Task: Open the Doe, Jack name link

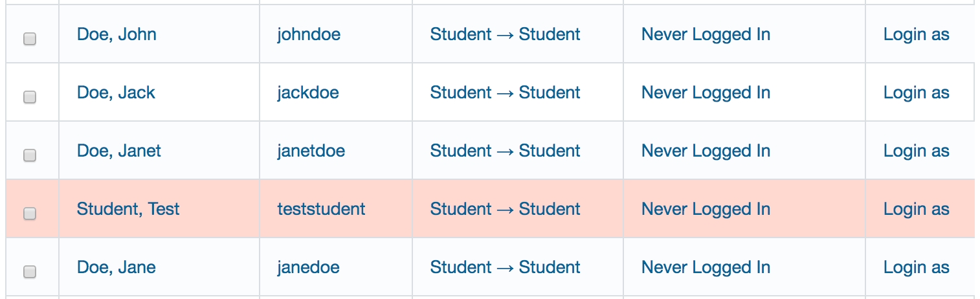Action: pos(116,93)
